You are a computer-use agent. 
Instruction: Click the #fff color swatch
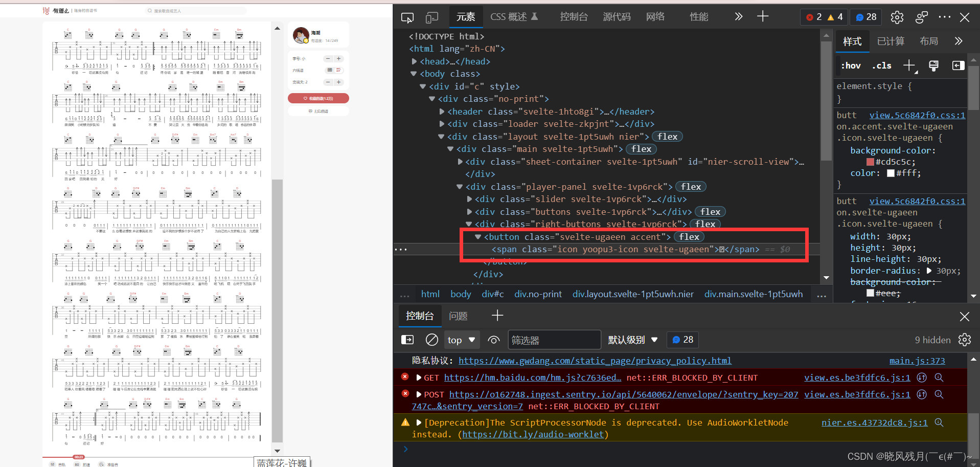[891, 173]
